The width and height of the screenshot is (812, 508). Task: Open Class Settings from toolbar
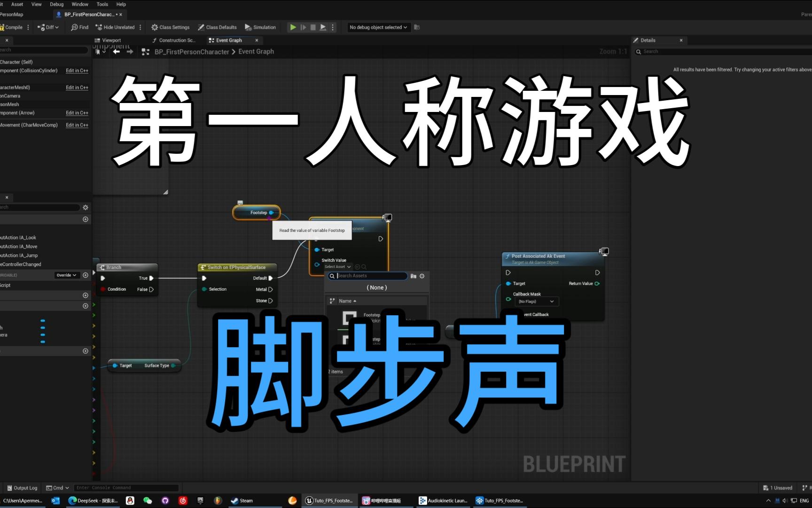(x=170, y=27)
